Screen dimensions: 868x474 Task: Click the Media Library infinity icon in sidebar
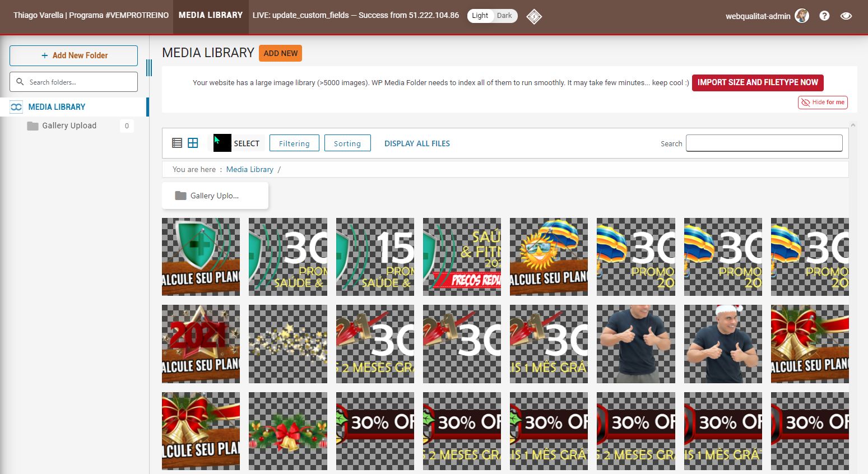(x=17, y=106)
